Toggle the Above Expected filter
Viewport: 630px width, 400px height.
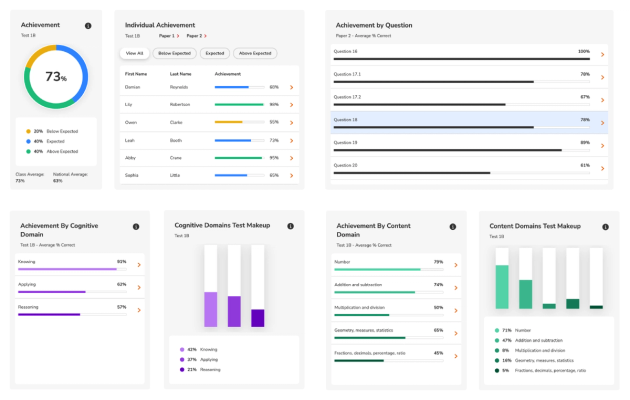click(x=255, y=53)
